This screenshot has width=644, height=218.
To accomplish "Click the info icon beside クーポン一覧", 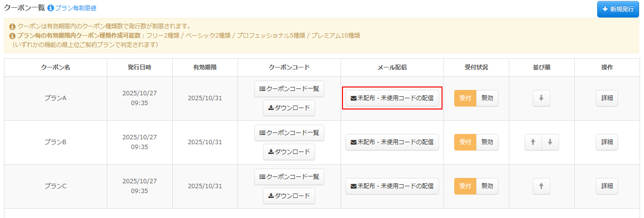I will pyautogui.click(x=50, y=8).
